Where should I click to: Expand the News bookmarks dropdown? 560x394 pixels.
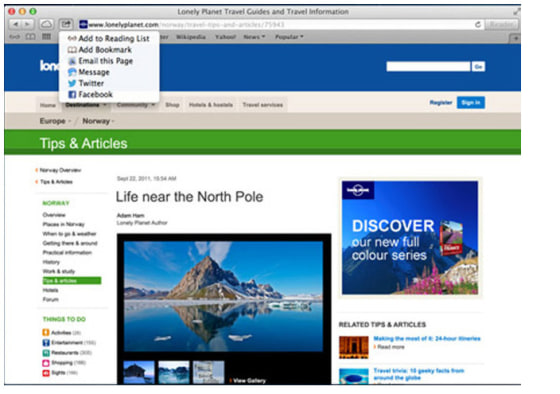[x=254, y=37]
